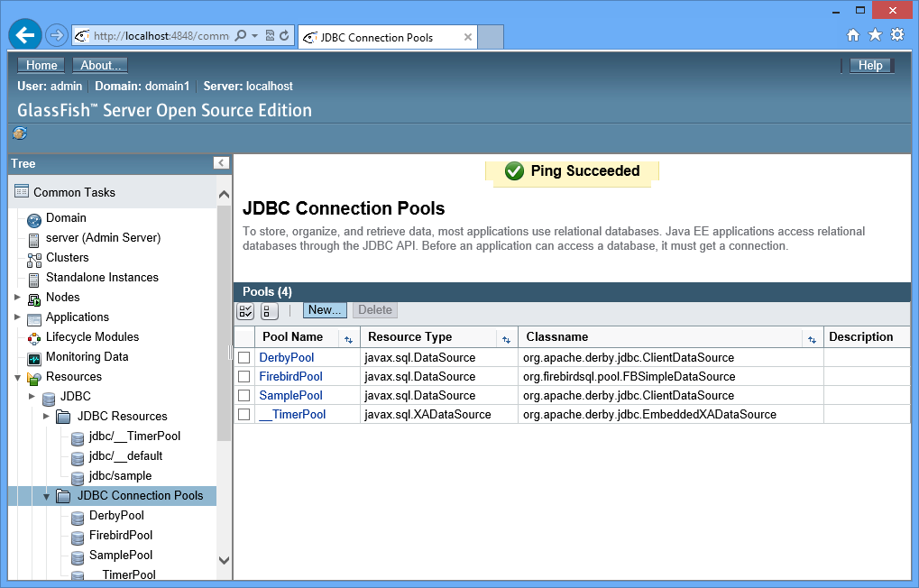
Task: Check the SamplePool row checkbox
Action: (x=244, y=396)
